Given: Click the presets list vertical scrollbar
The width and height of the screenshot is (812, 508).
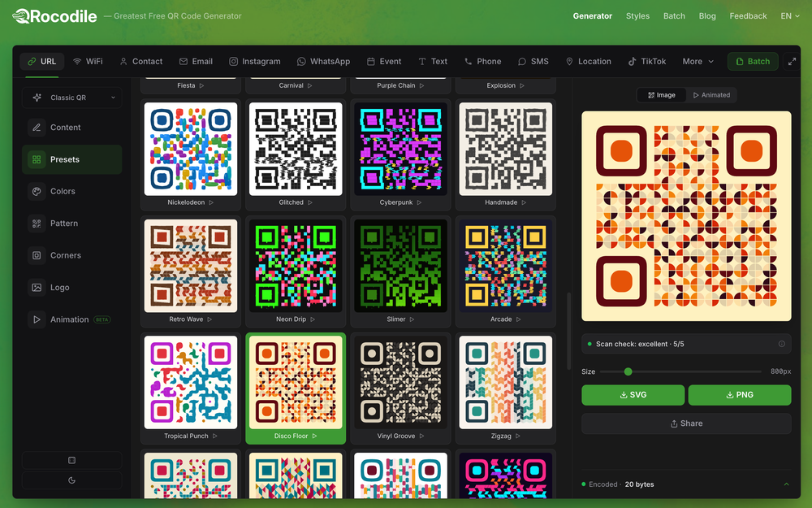Looking at the screenshot, I should [x=568, y=332].
